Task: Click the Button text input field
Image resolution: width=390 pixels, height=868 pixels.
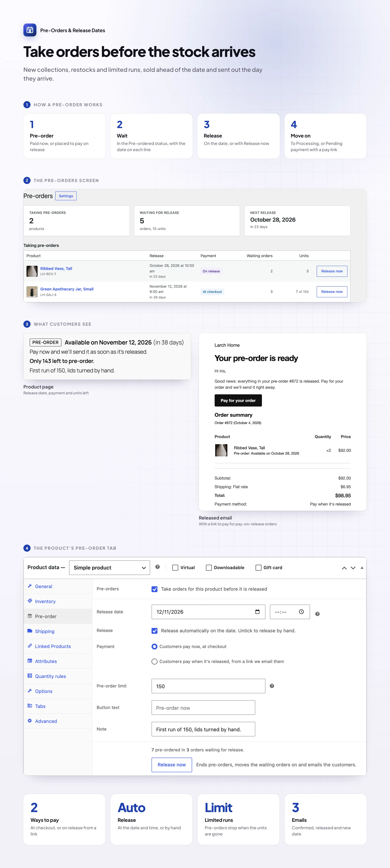Action: [203, 708]
